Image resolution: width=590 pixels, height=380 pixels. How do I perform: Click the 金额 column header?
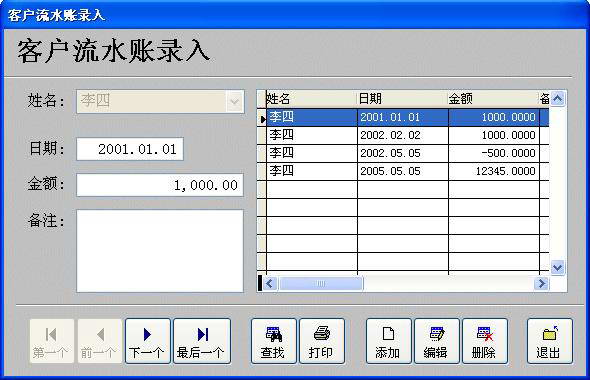click(494, 99)
